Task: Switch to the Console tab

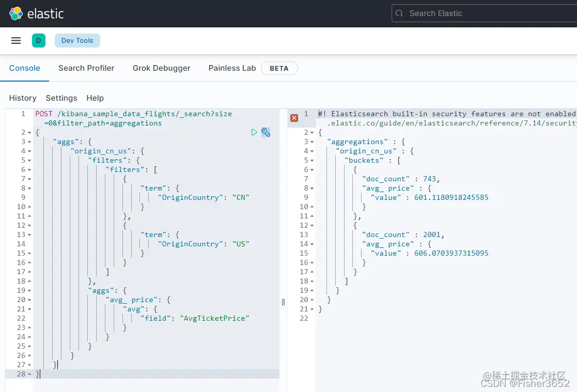Action: click(x=25, y=68)
